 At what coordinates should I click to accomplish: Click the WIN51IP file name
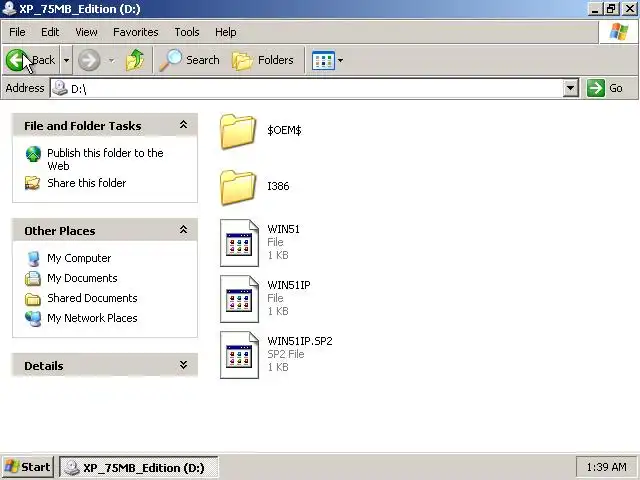tap(289, 285)
